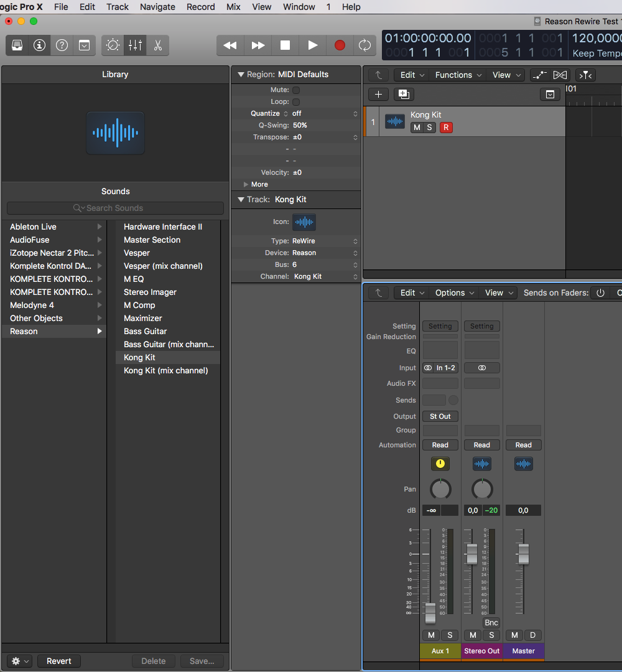Open the Navigate menu
This screenshot has height=672, width=622.
tap(157, 7)
